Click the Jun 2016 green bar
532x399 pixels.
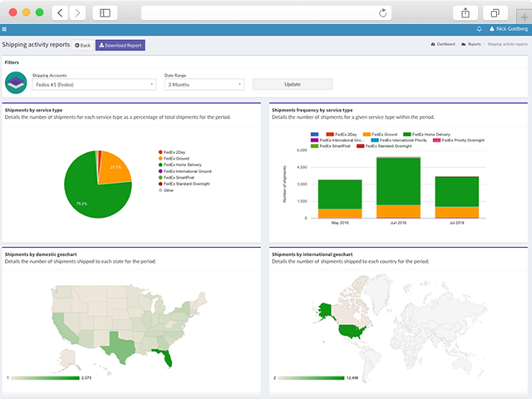(398, 181)
